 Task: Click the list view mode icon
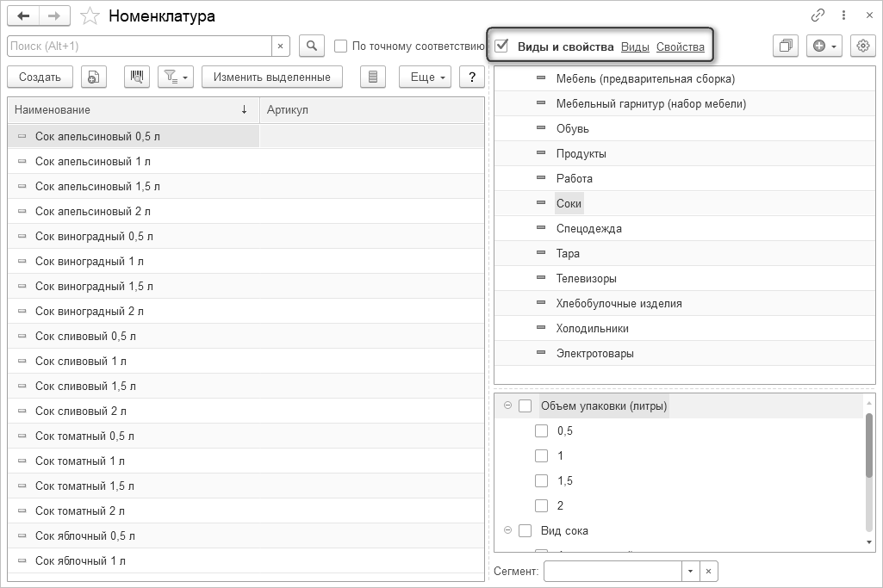click(x=372, y=77)
